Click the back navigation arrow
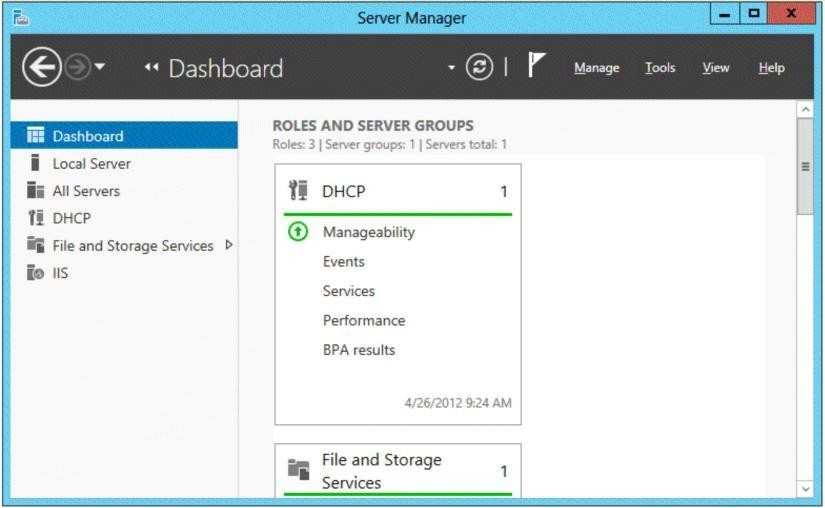Viewport: 825px width, 508px height. click(42, 67)
